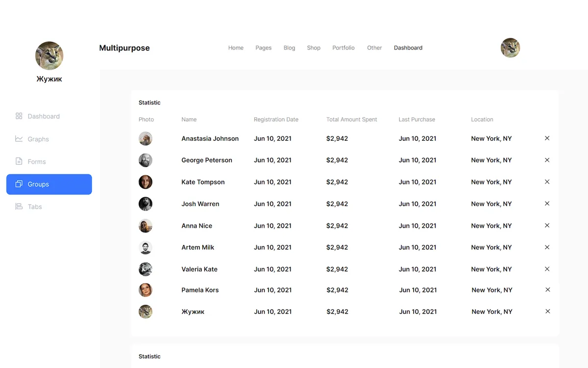Click the Forms document icon in the sidebar
The width and height of the screenshot is (588, 368).
(x=19, y=161)
